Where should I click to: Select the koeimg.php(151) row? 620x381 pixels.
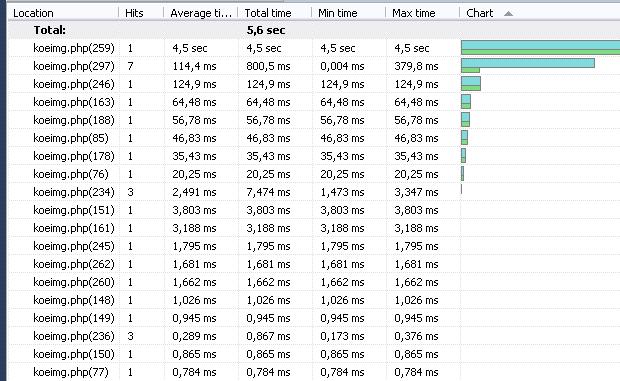click(314, 210)
